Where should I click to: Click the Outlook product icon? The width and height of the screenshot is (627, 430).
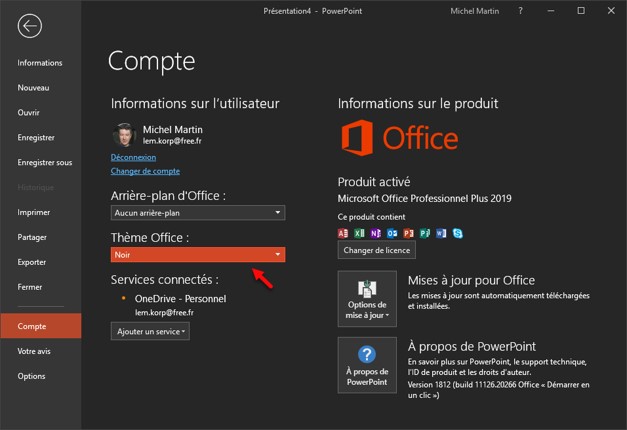(x=392, y=233)
